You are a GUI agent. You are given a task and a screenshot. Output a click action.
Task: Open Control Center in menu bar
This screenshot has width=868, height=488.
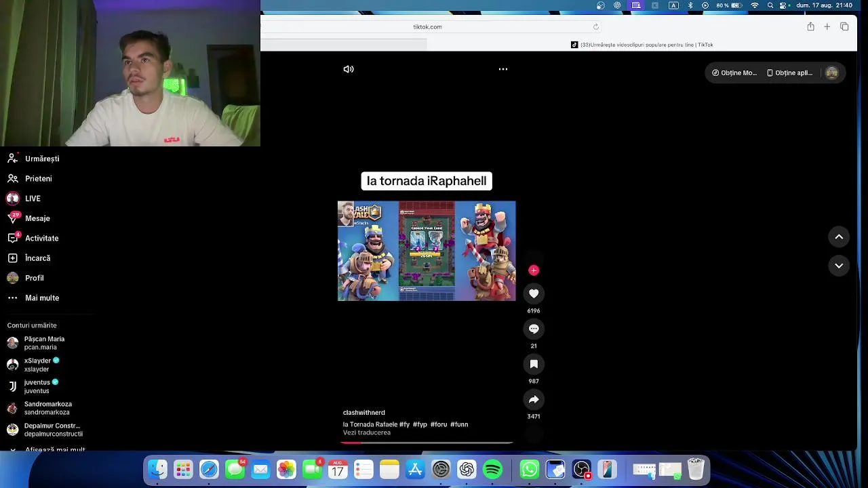(784, 5)
